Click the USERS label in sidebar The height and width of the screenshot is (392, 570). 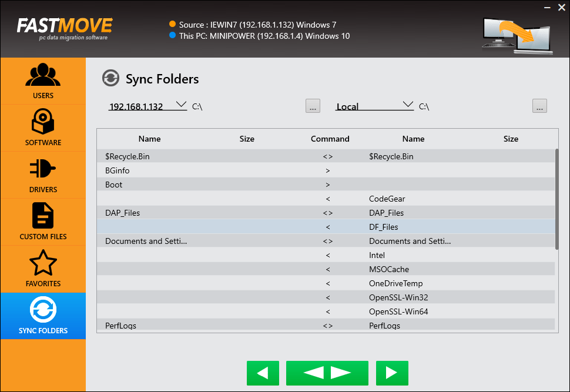click(43, 96)
